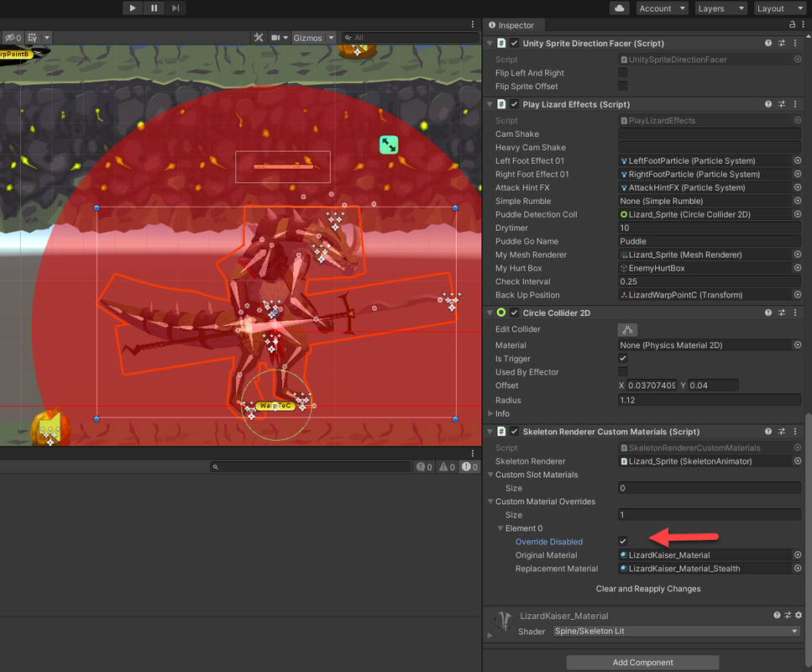Collapse the Circle Collider 2D component
812x672 pixels.
pyautogui.click(x=490, y=313)
